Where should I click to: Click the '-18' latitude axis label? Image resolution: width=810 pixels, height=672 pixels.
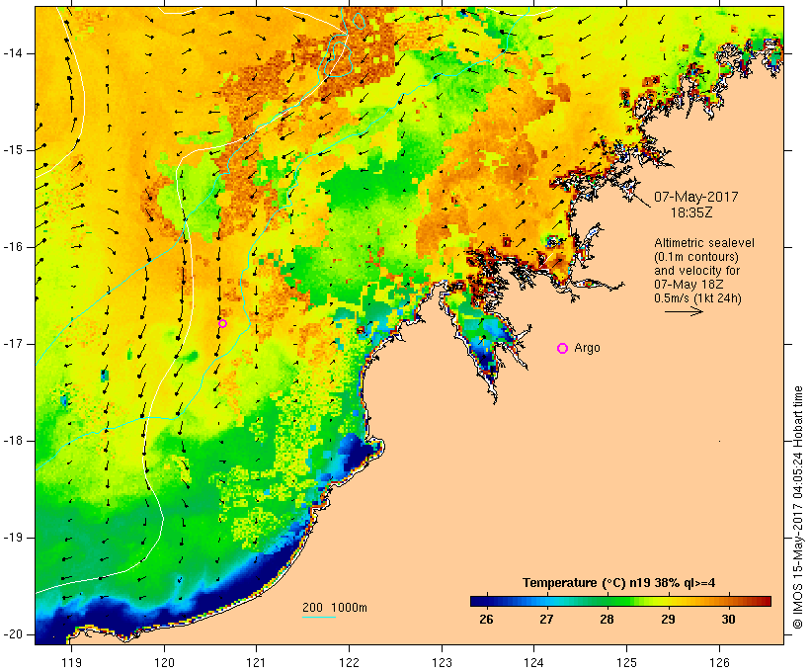tap(13, 441)
